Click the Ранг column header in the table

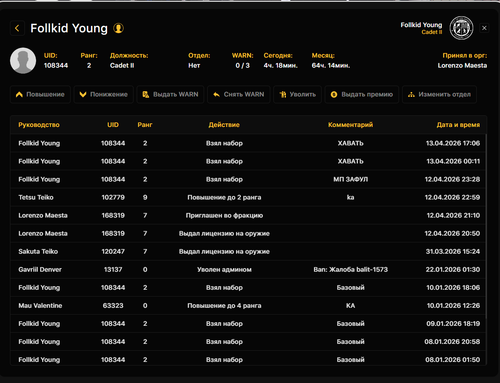click(x=145, y=125)
